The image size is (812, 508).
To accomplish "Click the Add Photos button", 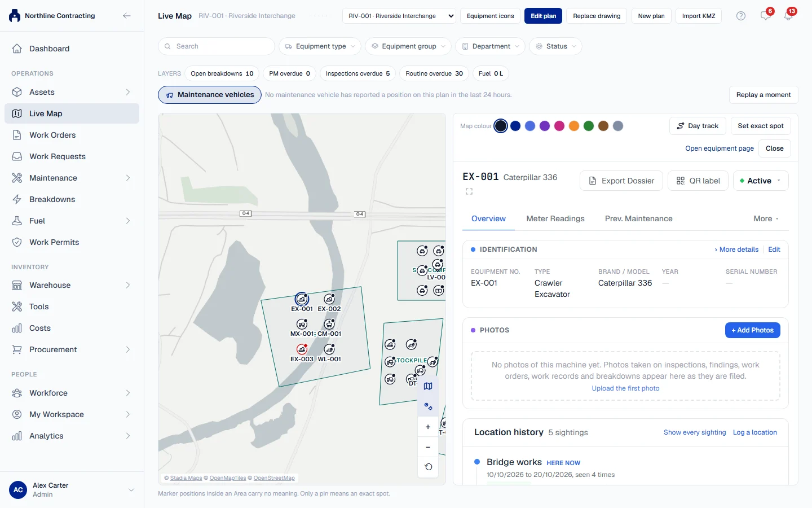I will tap(752, 330).
